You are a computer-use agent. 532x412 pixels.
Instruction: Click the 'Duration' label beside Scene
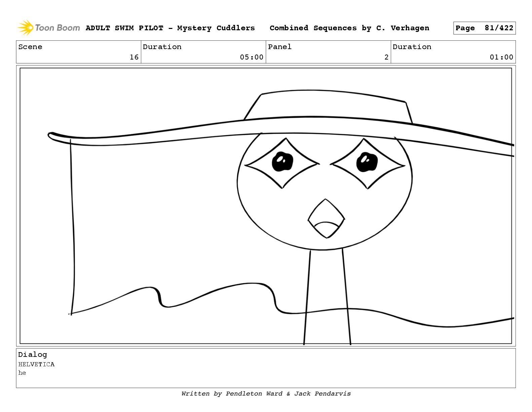tap(162, 47)
